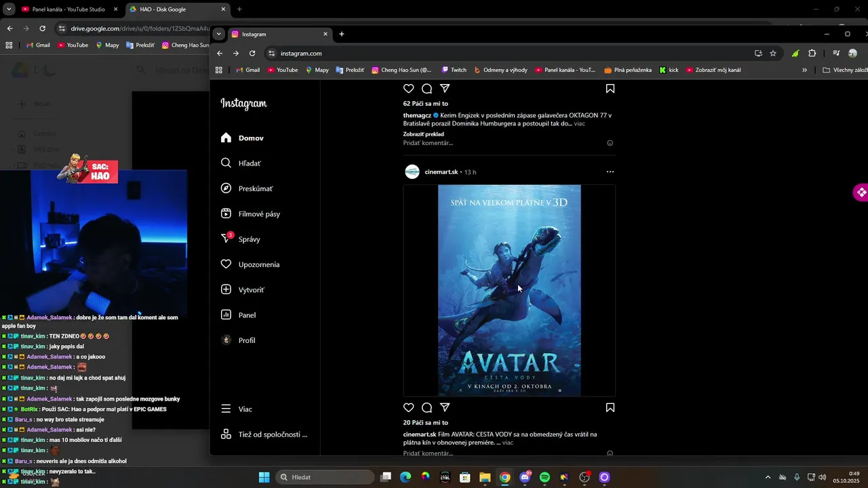Comment icon on themagcz post
Viewport: 868px width, 488px height.
click(427, 89)
